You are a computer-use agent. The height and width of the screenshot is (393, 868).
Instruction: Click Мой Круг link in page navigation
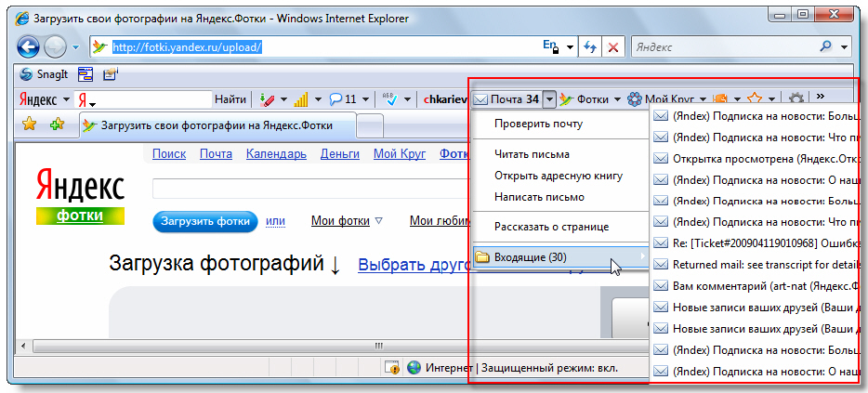click(x=400, y=154)
